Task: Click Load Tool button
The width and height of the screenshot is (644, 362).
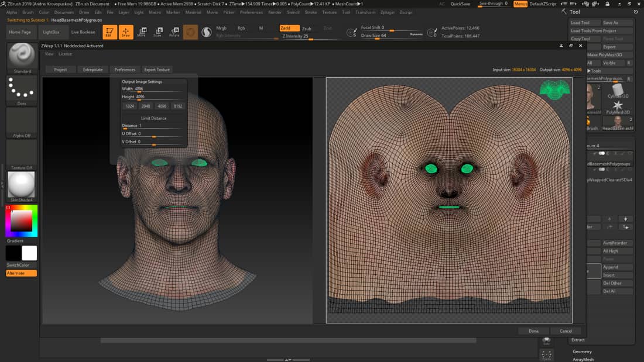Action: pyautogui.click(x=584, y=23)
